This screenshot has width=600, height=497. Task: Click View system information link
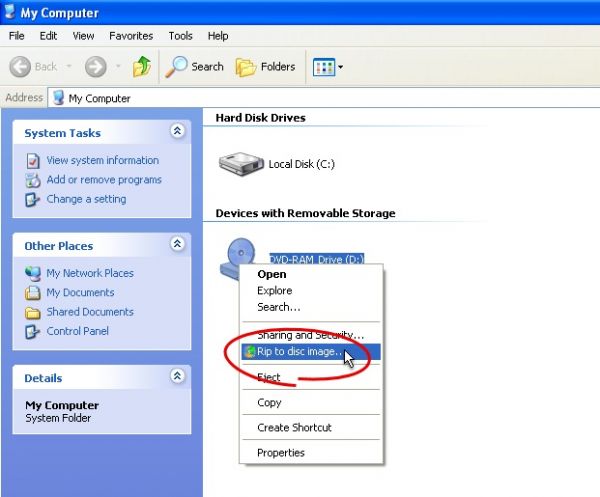(x=103, y=160)
